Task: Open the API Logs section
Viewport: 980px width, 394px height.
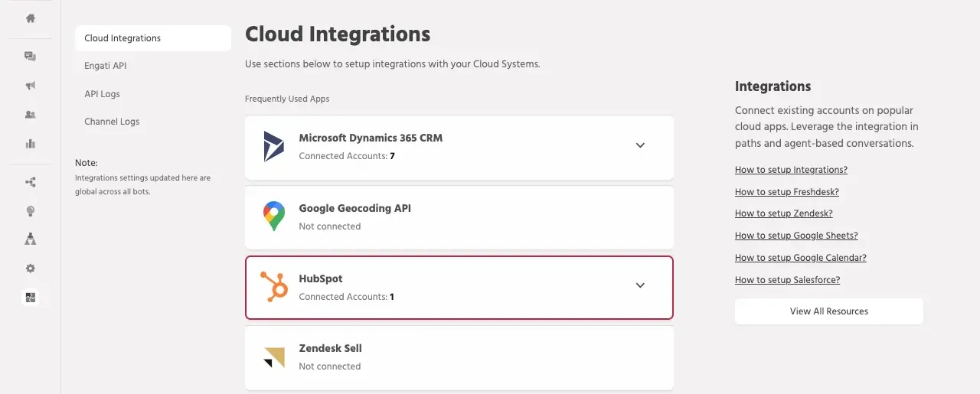Action: coord(102,94)
